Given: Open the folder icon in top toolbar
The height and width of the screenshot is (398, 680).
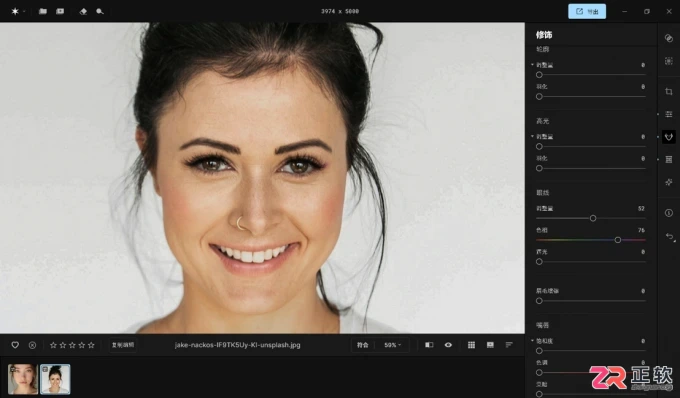Looking at the screenshot, I should tap(42, 11).
